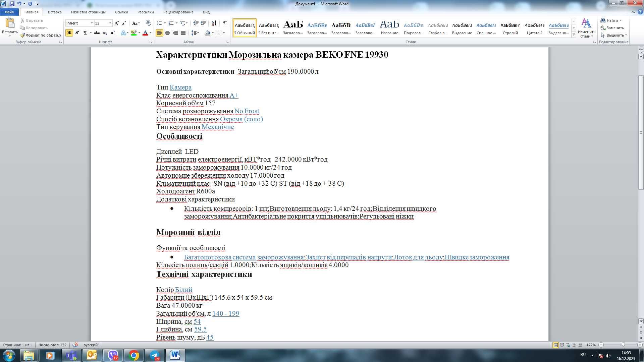
Task: Apply the red font color button
Action: [145, 33]
